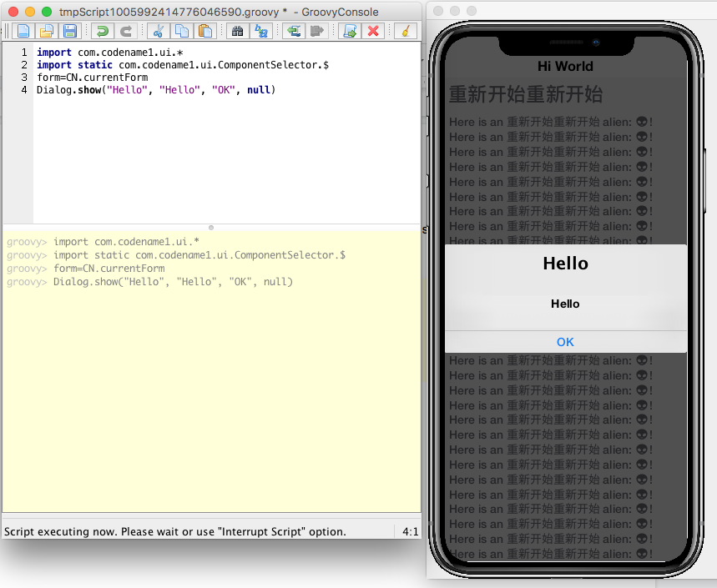Open Find using the binoculars icon
The height and width of the screenshot is (588, 717).
(237, 32)
